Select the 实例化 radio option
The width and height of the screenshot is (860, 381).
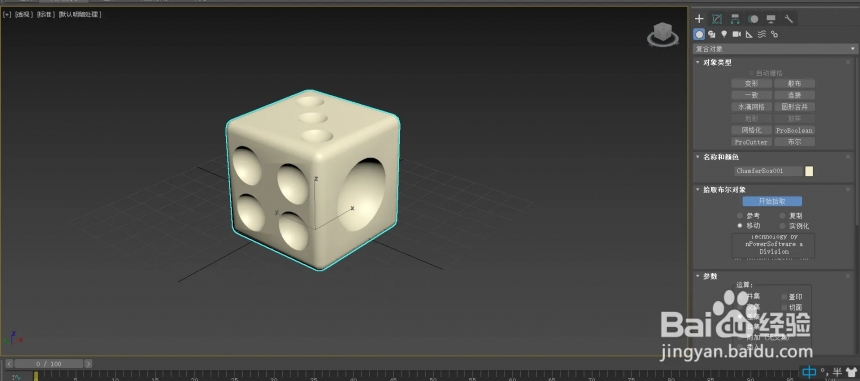pos(782,225)
